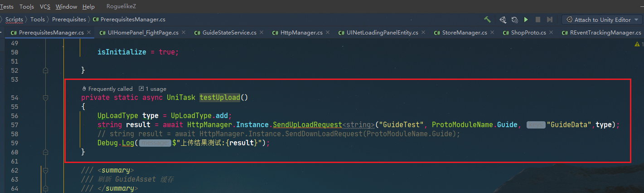Open the VCS menu
The width and height of the screenshot is (644, 193).
click(x=45, y=6)
